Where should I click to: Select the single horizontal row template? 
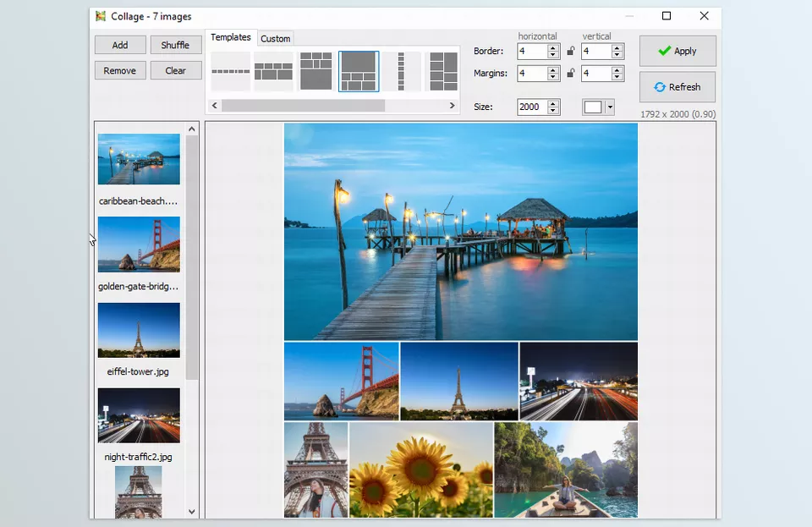(230, 71)
